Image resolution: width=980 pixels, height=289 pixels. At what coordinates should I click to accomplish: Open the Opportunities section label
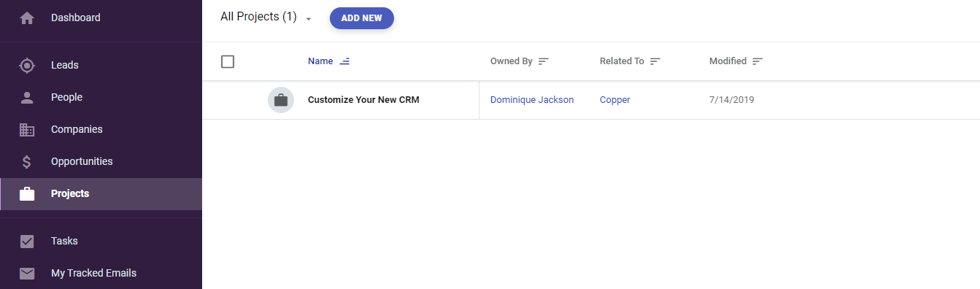[82, 161]
